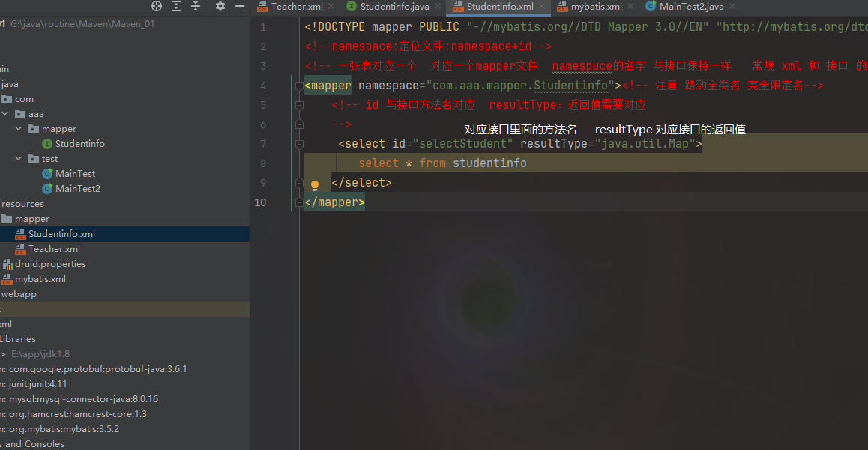The height and width of the screenshot is (450, 868).
Task: Fold the mapper tag at line 4
Action: [300, 85]
